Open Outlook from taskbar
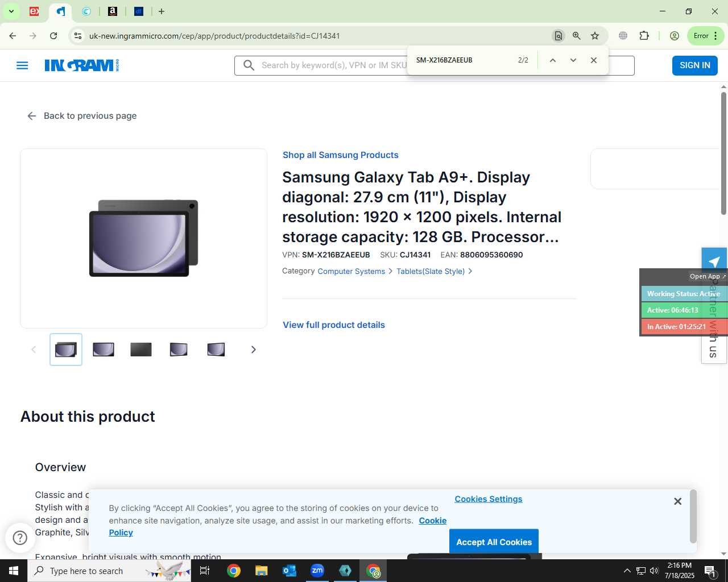Viewport: 728px width, 582px height. 289,571
